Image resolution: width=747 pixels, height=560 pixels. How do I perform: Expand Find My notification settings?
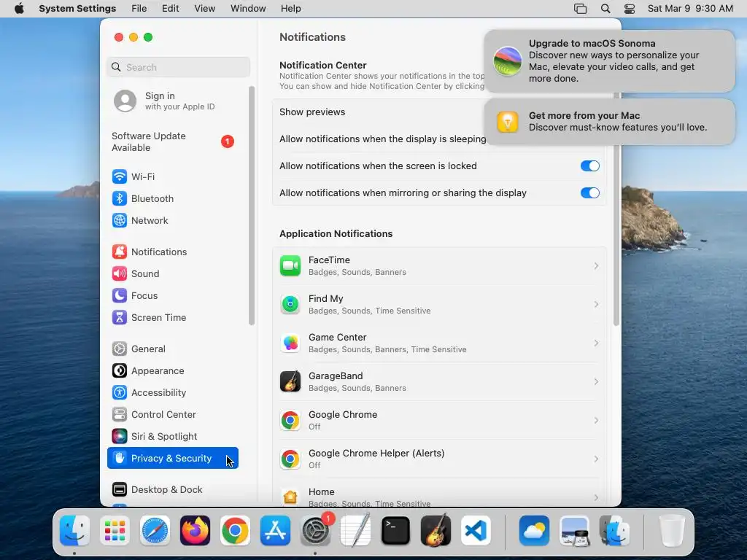(439, 304)
